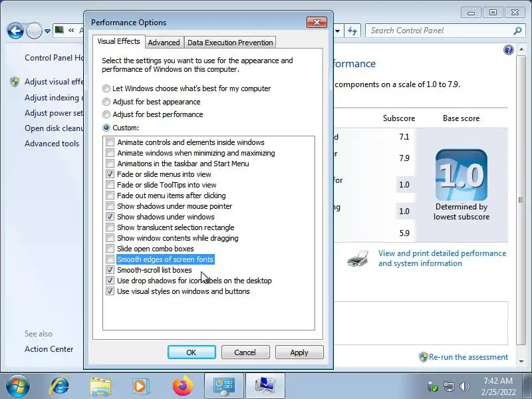The image size is (532, 399).
Task: Launch Firefox from the taskbar
Action: pos(182,386)
